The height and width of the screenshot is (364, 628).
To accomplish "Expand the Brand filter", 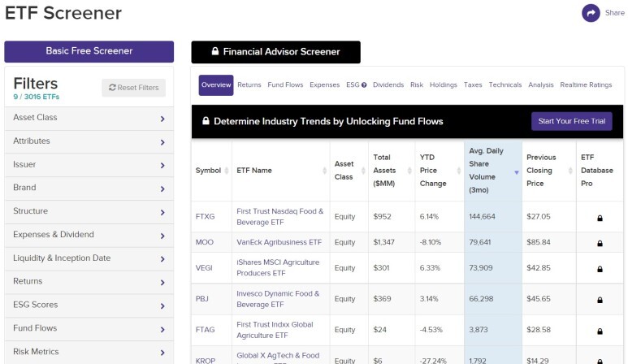I will [89, 188].
